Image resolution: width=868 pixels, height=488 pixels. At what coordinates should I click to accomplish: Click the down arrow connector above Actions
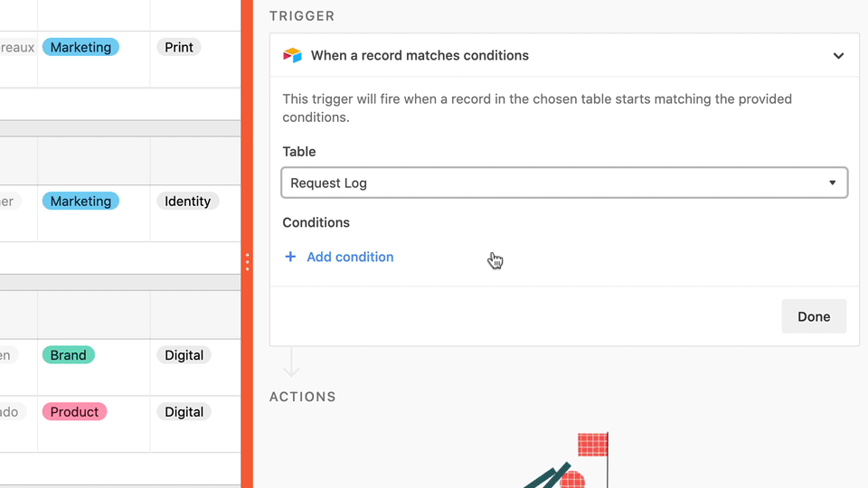[x=291, y=362]
